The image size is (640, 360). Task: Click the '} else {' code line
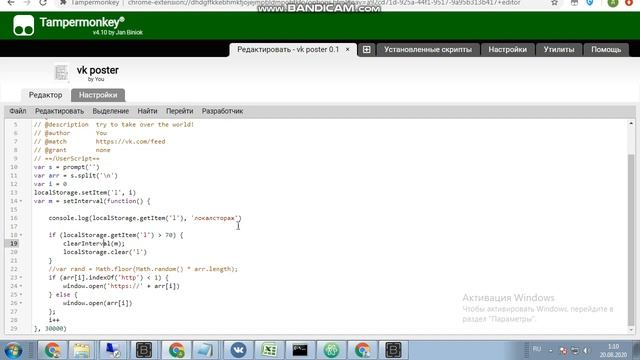(x=63, y=295)
